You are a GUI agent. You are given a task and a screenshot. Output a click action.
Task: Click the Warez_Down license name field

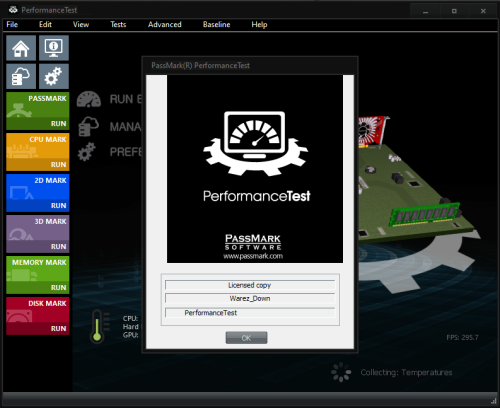pos(250,298)
